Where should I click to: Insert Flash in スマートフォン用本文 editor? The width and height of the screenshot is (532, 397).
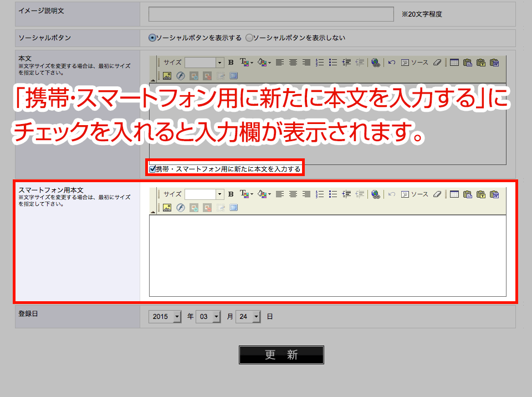click(x=181, y=208)
